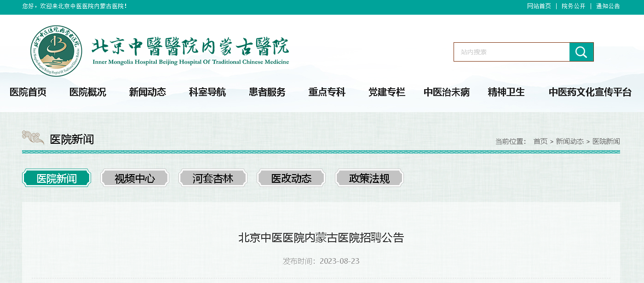Viewport: 644px width, 283px height.
Task: Switch to the 医改动态 tab
Action: coord(291,178)
